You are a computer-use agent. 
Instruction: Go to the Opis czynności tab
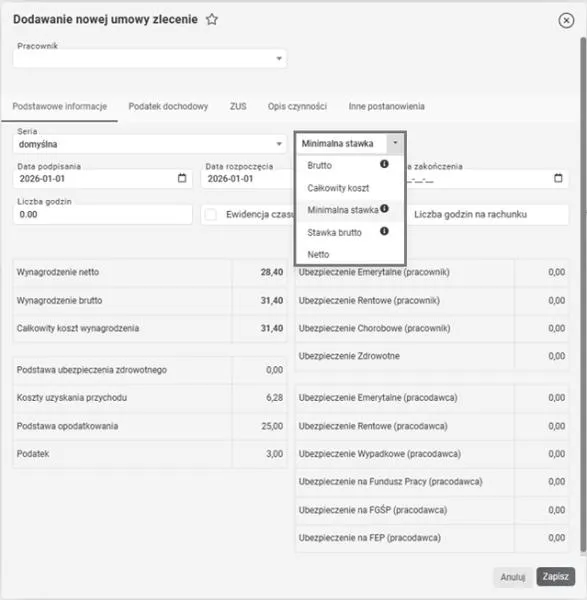(297, 106)
